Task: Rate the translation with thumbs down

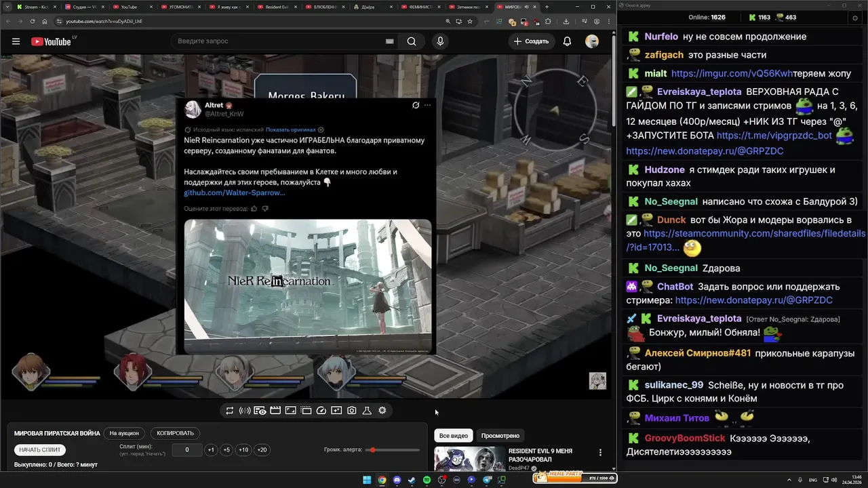Action: (265, 209)
